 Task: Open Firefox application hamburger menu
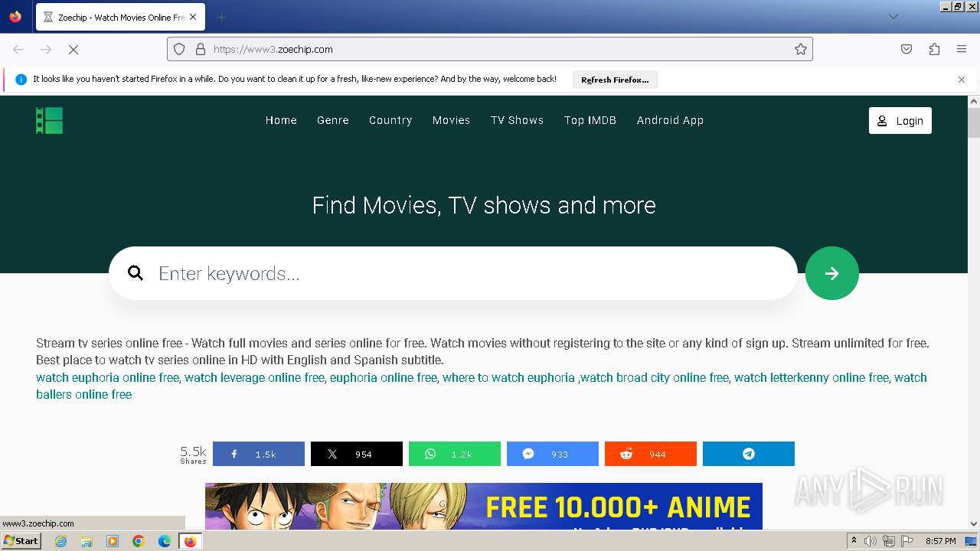pos(962,49)
